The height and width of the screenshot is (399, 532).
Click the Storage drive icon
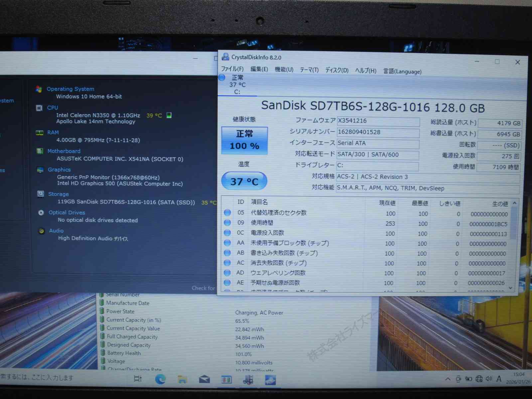click(41, 194)
